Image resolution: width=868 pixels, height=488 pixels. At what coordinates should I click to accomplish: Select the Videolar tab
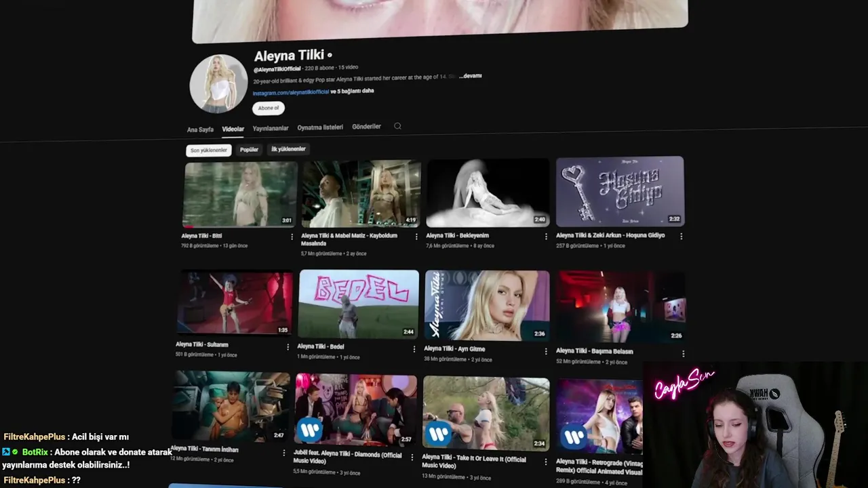point(233,129)
